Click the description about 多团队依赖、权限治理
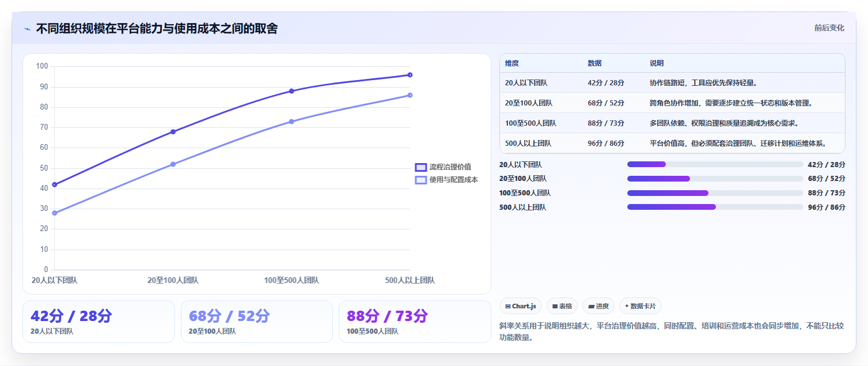The image size is (868, 366). 725,123
